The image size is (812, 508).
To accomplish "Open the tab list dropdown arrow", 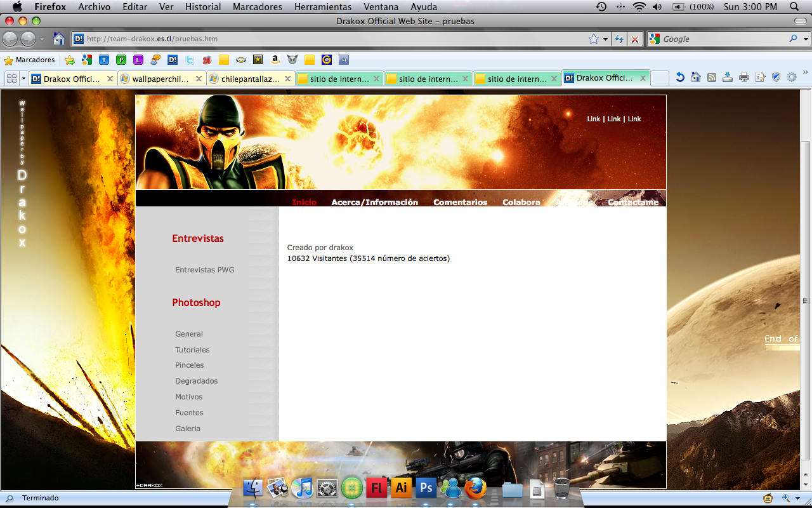I will click(x=23, y=78).
